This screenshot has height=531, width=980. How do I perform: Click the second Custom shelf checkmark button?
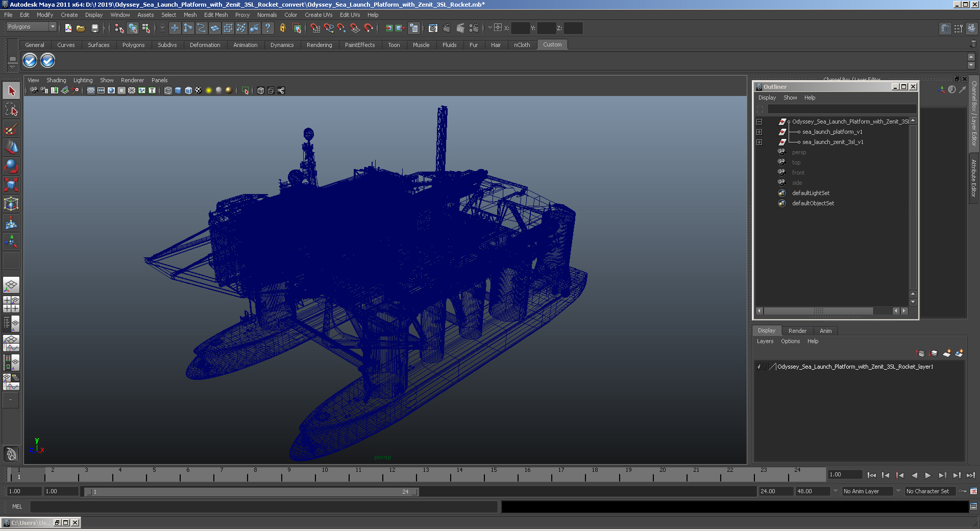(47, 61)
